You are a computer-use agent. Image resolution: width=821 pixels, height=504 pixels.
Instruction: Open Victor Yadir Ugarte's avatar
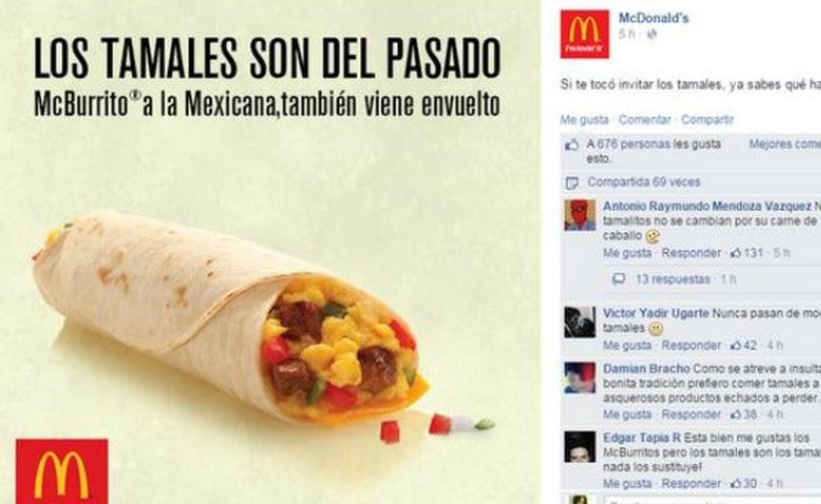click(x=579, y=323)
